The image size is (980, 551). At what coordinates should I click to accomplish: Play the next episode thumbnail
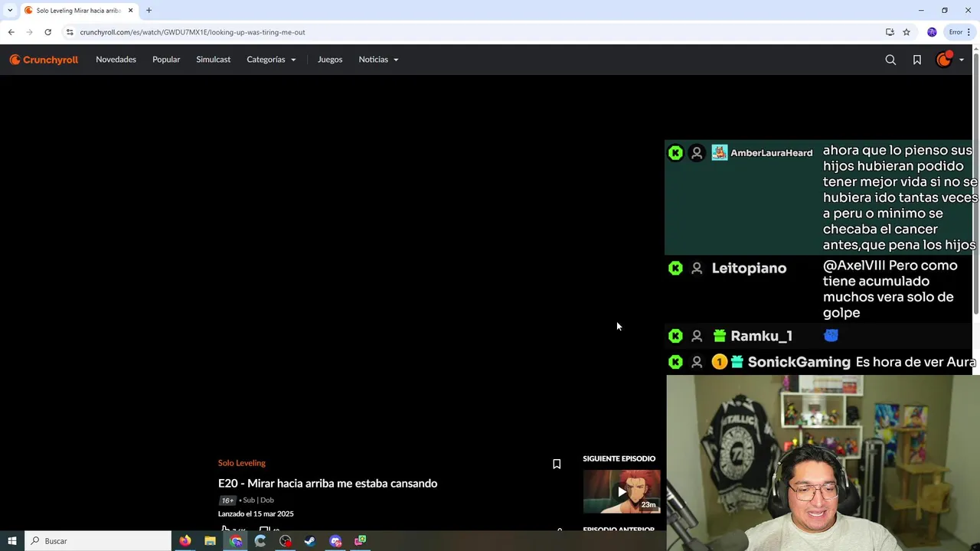tap(622, 491)
